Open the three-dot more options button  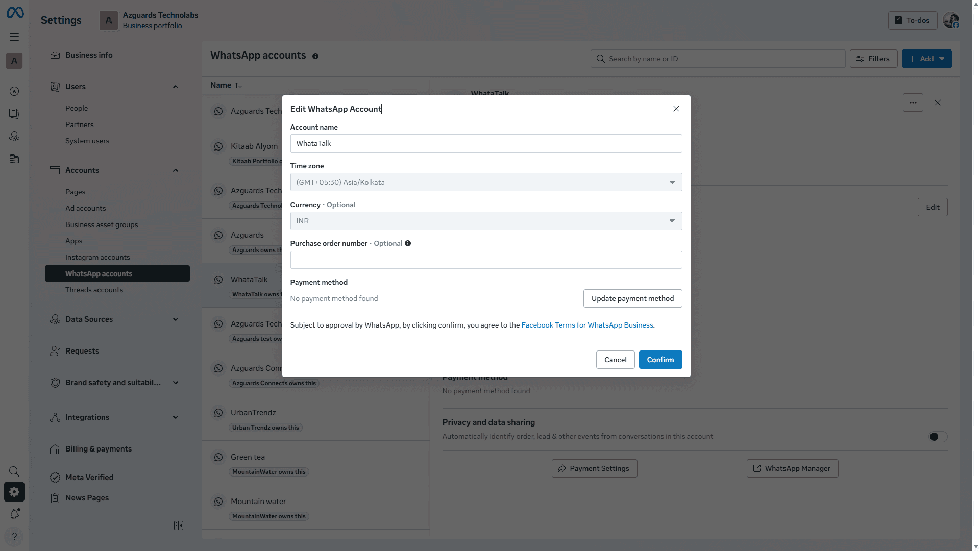click(x=913, y=103)
